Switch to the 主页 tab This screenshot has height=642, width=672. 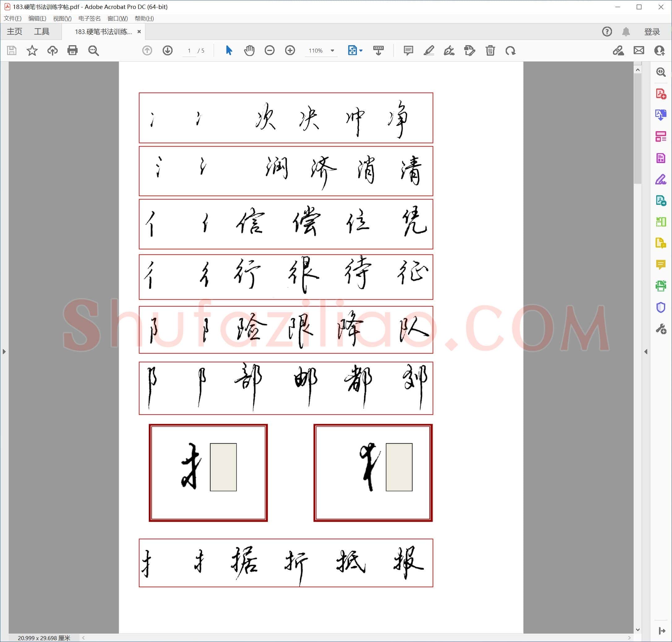[x=15, y=32]
